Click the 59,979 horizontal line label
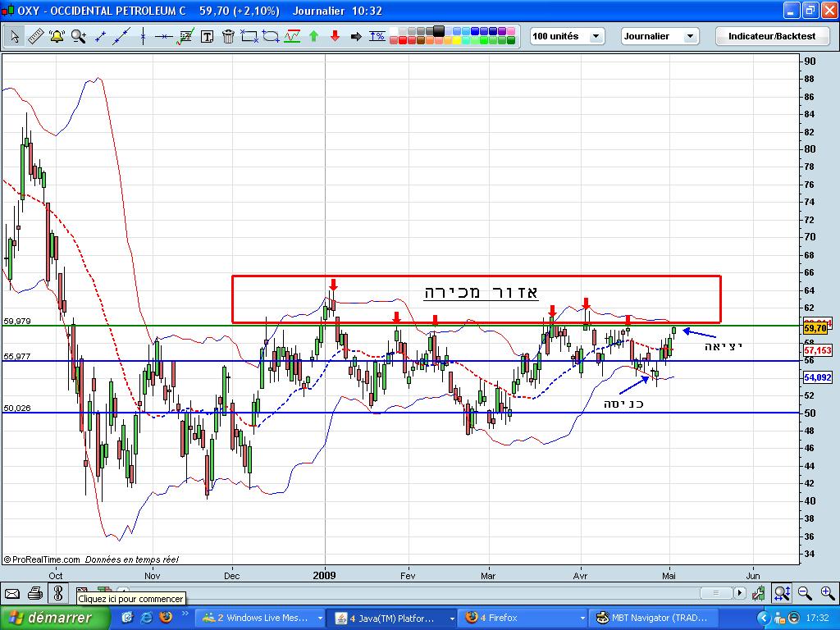This screenshot has height=630, width=840. [x=17, y=321]
